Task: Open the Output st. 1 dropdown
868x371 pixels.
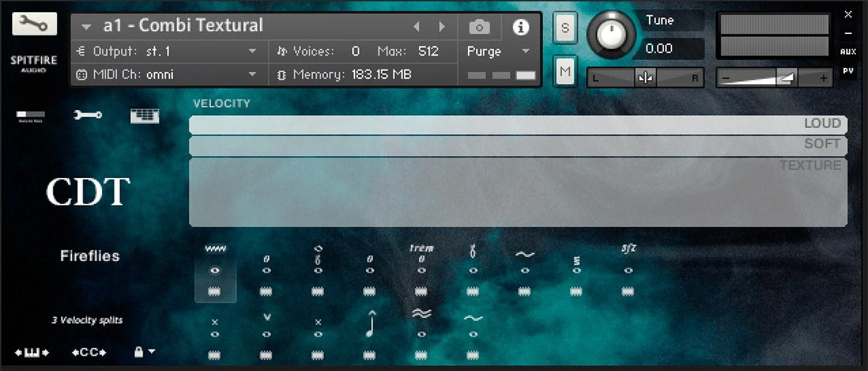Action: pos(252,51)
